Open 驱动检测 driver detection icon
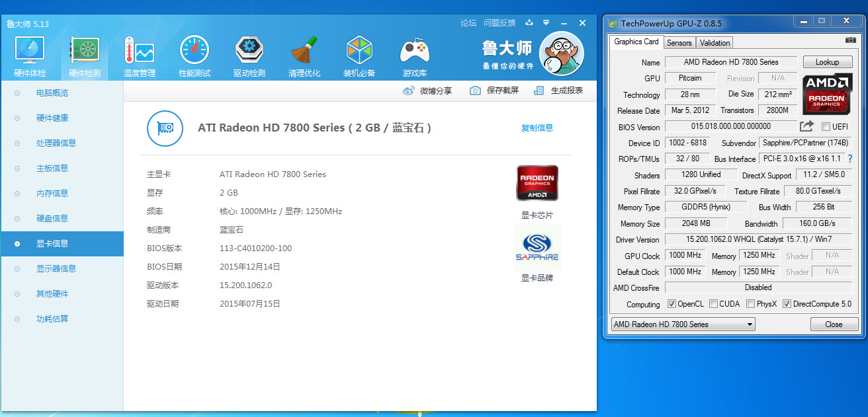This screenshot has width=868, height=417. point(249,51)
